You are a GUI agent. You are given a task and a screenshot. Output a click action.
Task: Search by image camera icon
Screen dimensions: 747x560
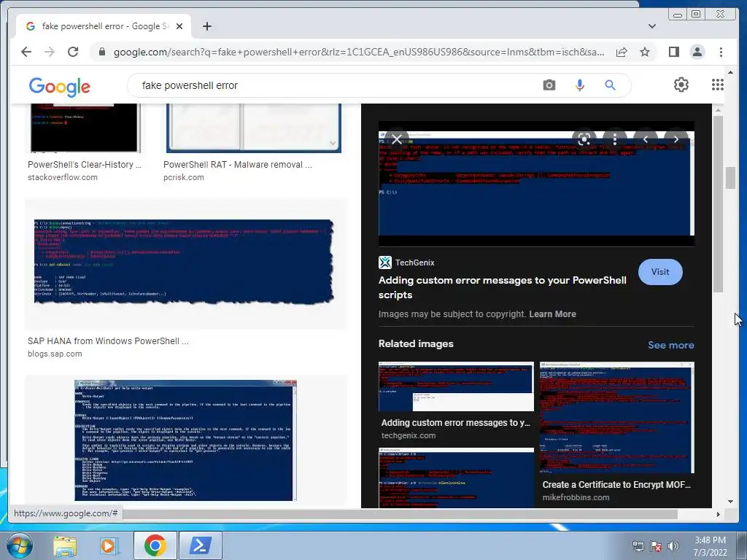pyautogui.click(x=549, y=85)
